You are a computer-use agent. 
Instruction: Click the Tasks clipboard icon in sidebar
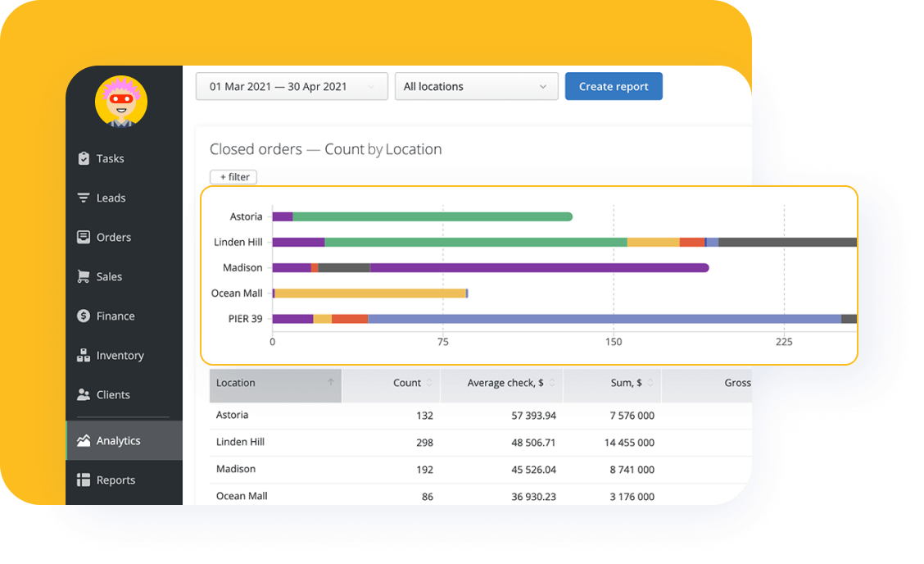tap(84, 158)
